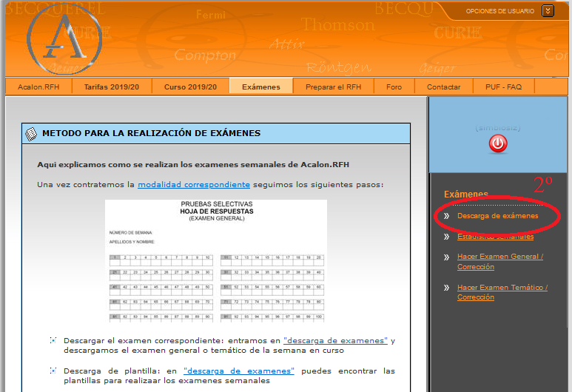Click the chevron beside Hacer Examen Temático

(447, 288)
